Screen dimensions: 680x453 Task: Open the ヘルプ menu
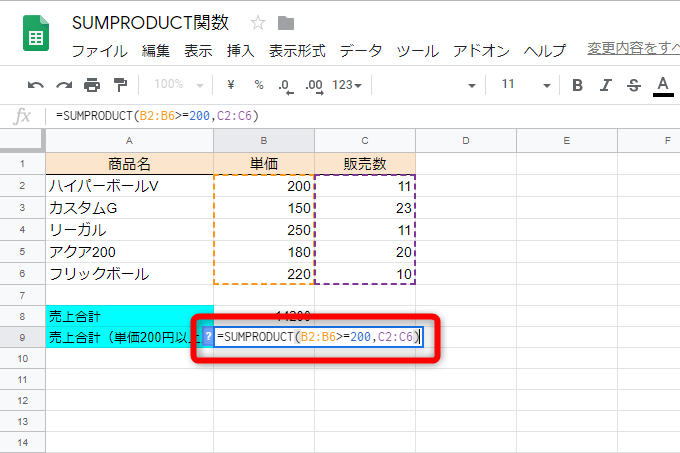point(545,51)
